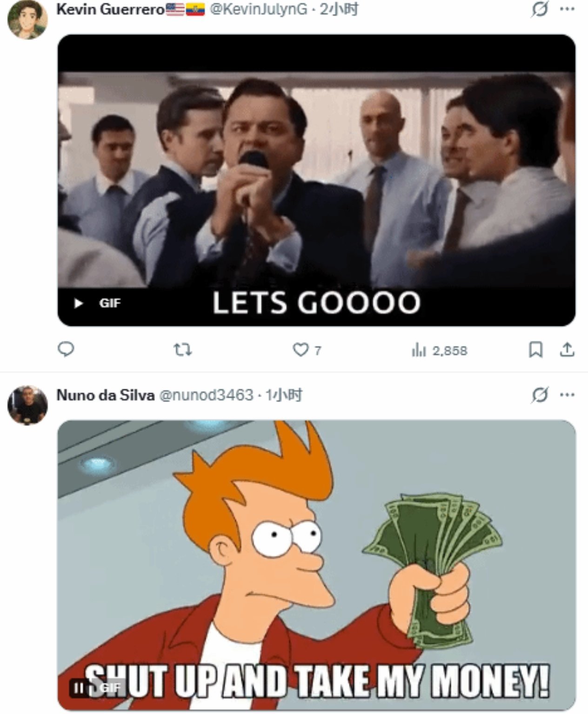
Task: Share Kevin Guerrero's tweet
Action: [x=566, y=350]
